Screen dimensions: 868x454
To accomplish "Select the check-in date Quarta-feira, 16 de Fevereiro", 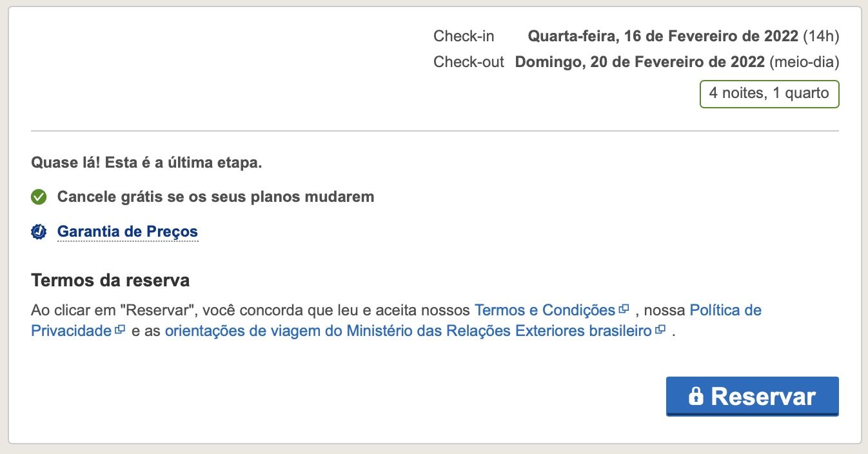I will click(x=663, y=36).
